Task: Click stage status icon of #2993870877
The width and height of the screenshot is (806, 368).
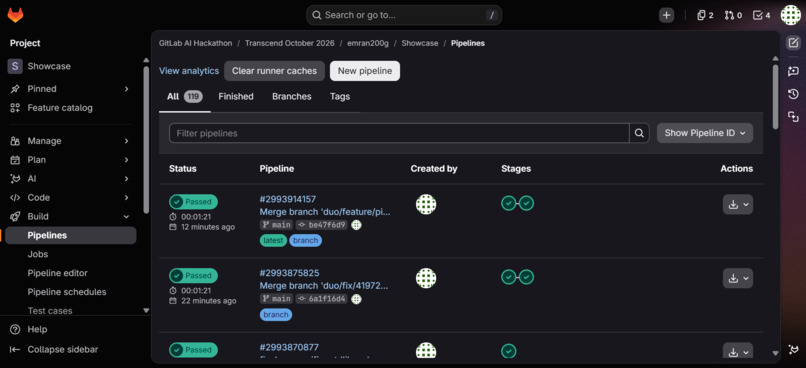Action: (x=508, y=351)
